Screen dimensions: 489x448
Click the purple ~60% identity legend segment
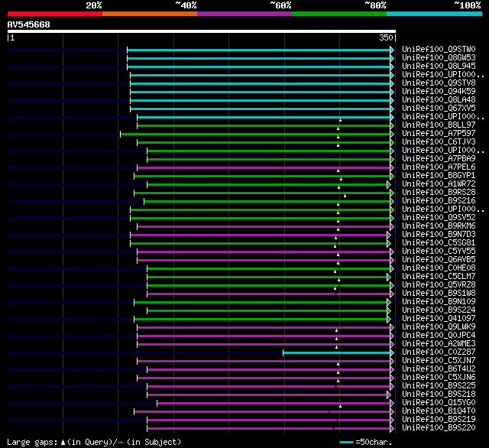tap(244, 14)
